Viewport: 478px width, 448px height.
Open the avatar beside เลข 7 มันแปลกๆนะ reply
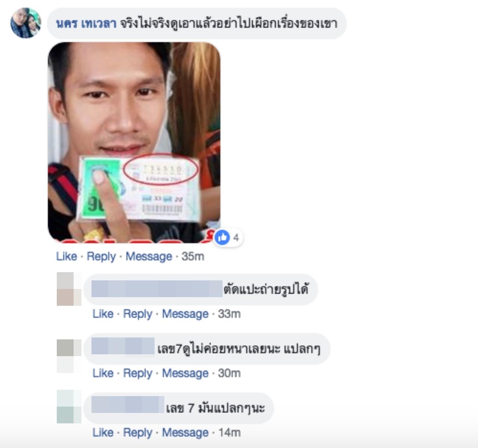pos(69,407)
